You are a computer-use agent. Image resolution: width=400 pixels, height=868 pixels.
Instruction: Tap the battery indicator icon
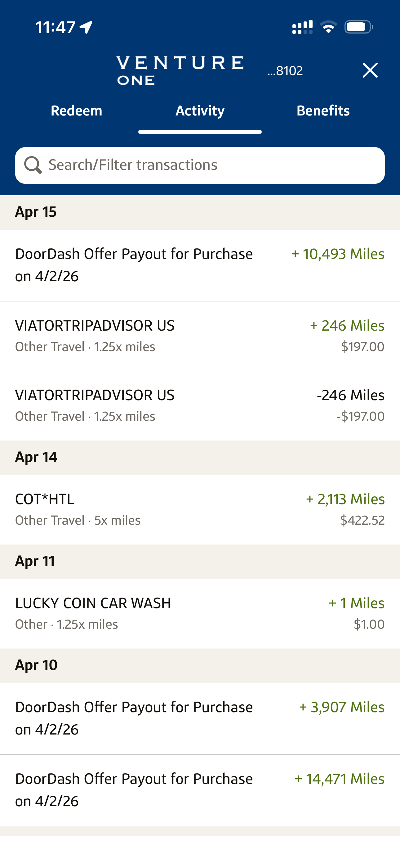coord(358,27)
